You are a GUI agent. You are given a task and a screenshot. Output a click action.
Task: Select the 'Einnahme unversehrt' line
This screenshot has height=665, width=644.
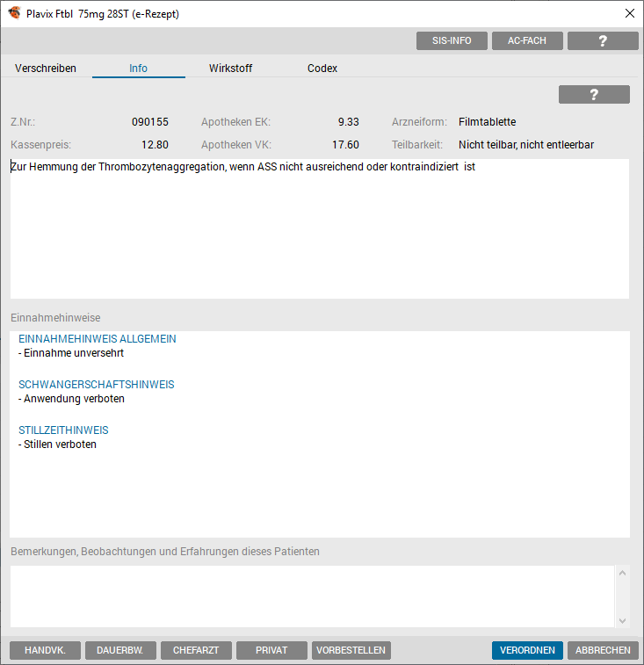tap(71, 353)
